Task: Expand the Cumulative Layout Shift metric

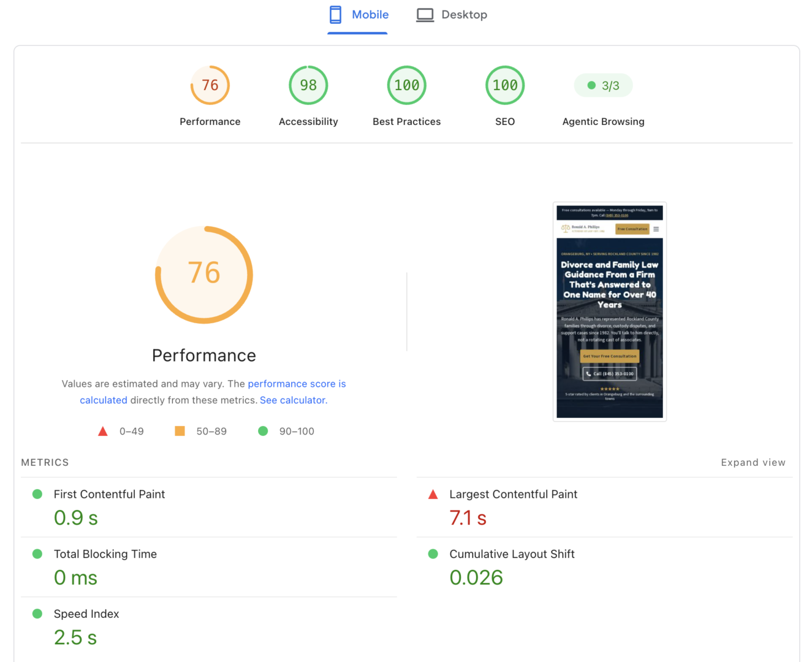Action: coord(604,567)
